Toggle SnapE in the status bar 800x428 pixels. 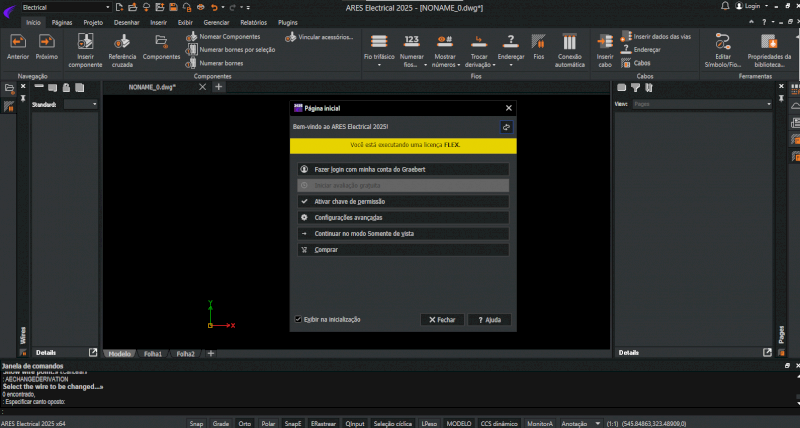[x=293, y=423]
